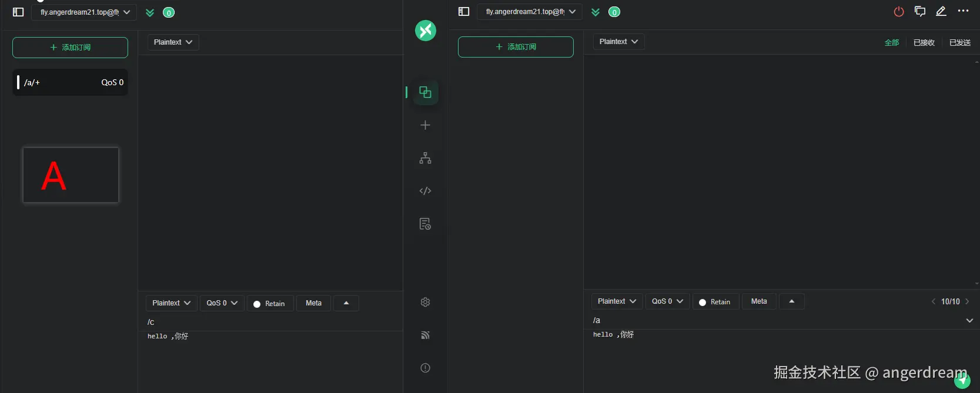Open received-format Plaintext dropdown, right window
Viewport: 980px width, 393px height.
point(618,42)
